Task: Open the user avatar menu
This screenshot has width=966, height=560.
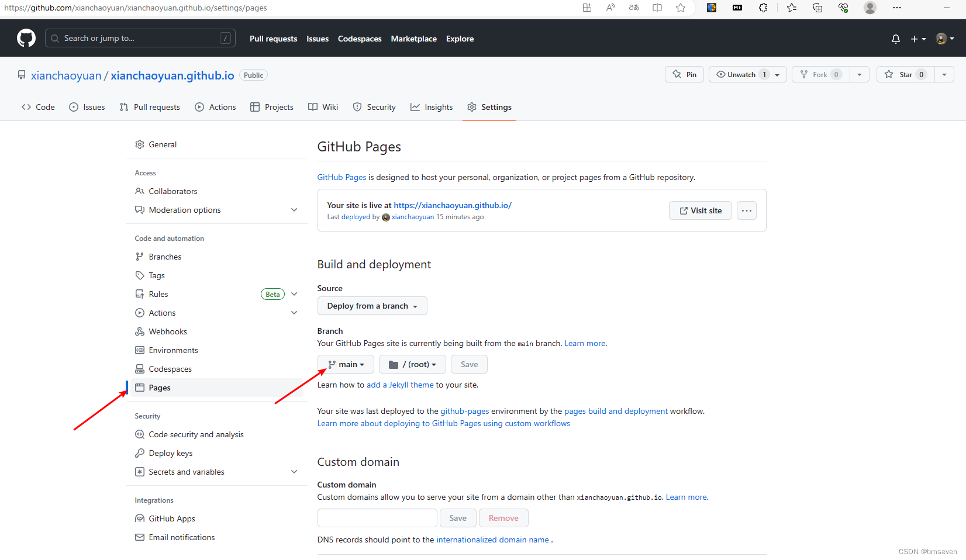Action: pyautogui.click(x=944, y=39)
